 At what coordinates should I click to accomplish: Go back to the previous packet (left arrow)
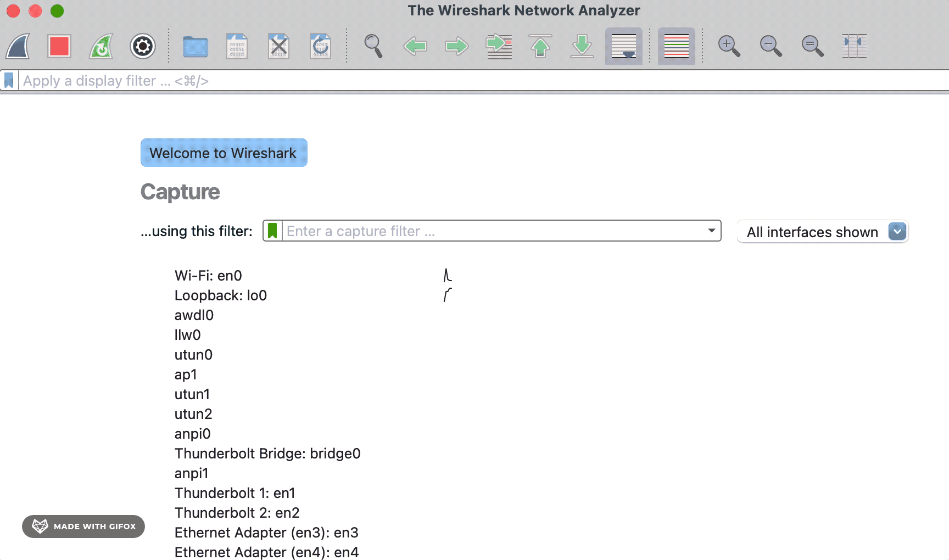tap(415, 46)
